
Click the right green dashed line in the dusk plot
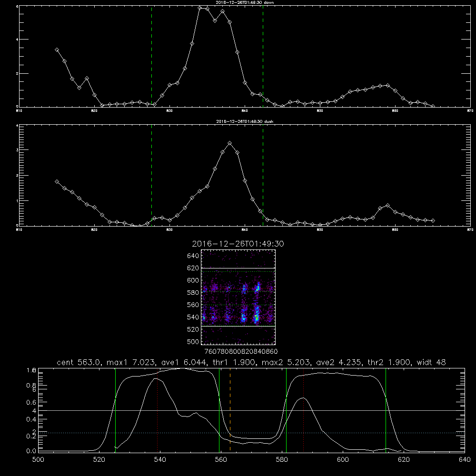pyautogui.click(x=263, y=175)
